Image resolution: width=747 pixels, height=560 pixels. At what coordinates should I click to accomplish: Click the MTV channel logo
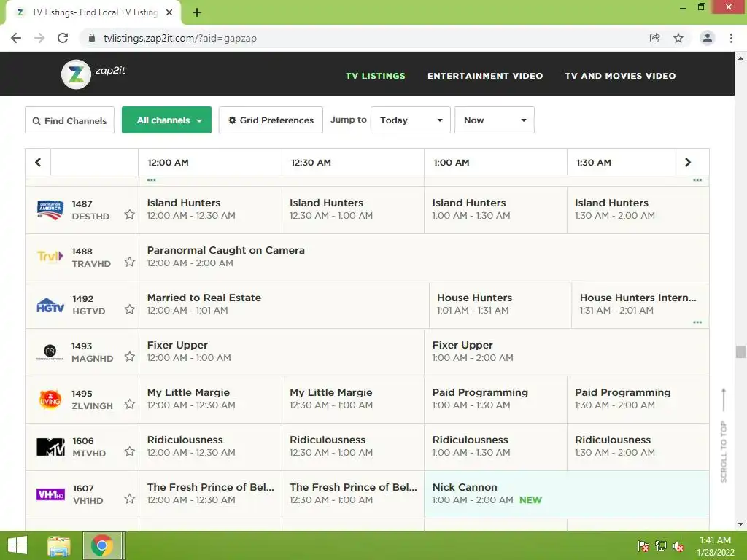(x=50, y=447)
